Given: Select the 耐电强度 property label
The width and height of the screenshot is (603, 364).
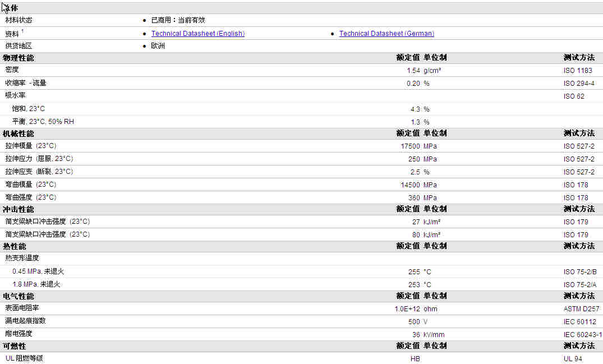Looking at the screenshot, I should coord(19,334).
